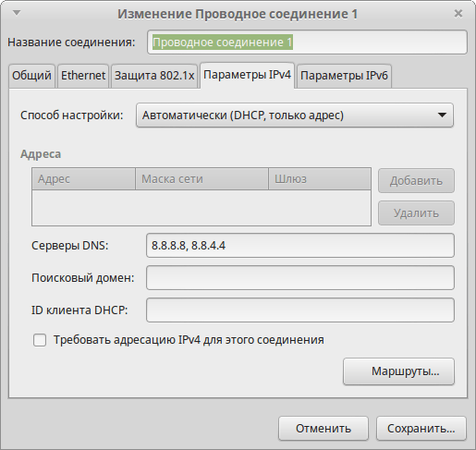Select the Защита 802.1x tab
The height and width of the screenshot is (450, 476).
154,76
